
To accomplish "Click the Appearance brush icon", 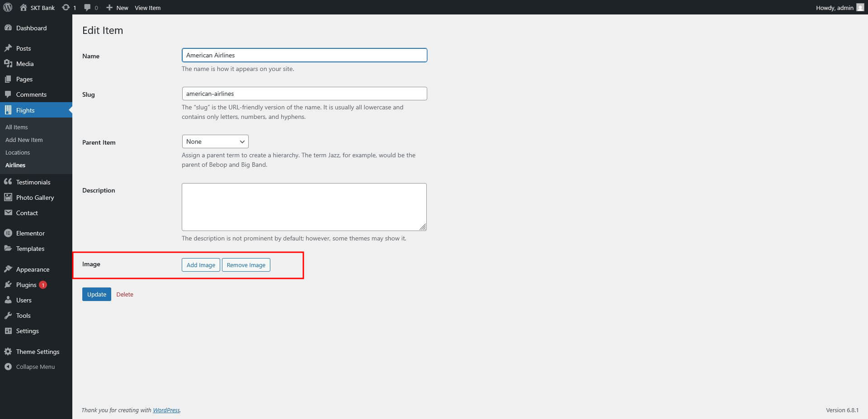I will (8, 269).
